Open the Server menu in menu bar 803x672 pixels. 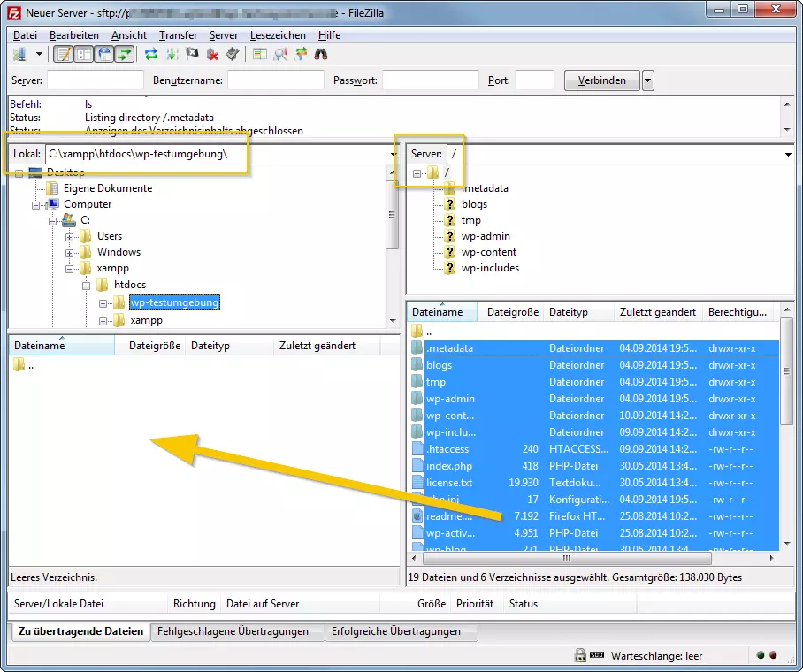coord(224,35)
